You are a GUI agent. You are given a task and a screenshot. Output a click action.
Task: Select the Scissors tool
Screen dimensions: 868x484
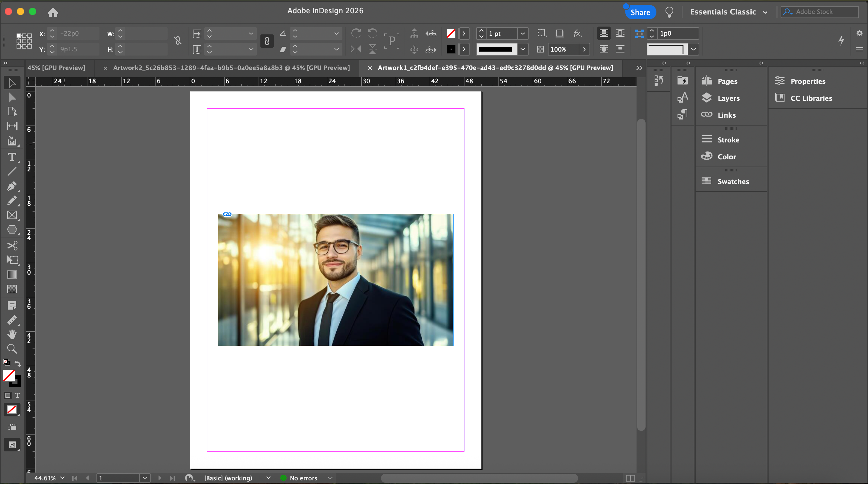(12, 245)
